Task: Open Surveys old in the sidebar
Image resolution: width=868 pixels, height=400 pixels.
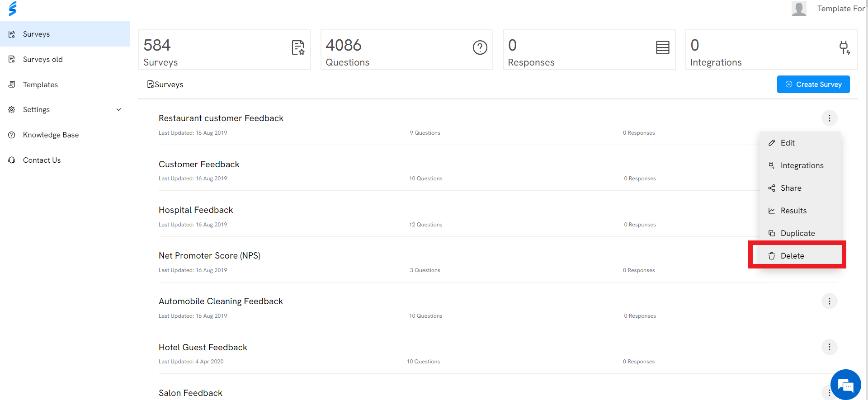Action: (65, 59)
